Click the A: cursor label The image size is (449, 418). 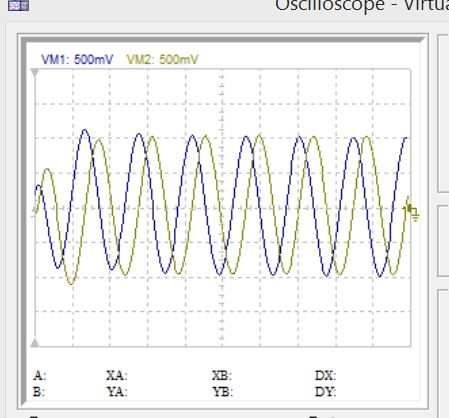[x=39, y=376]
